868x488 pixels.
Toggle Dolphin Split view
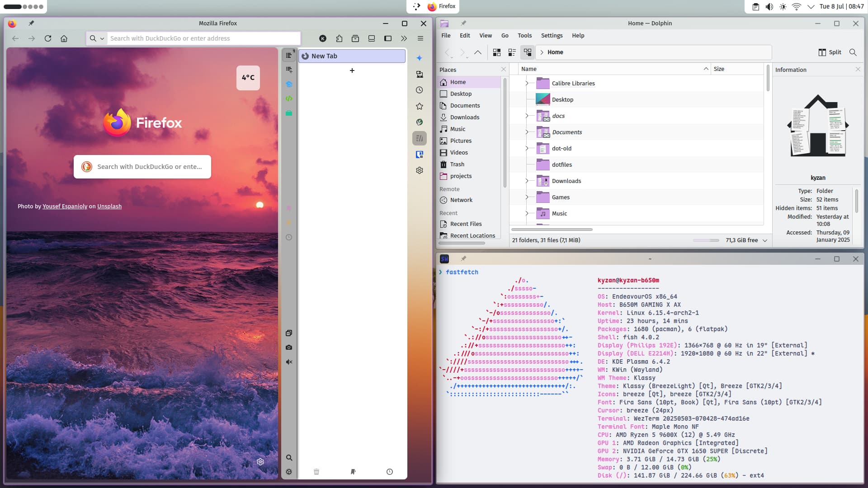830,52
